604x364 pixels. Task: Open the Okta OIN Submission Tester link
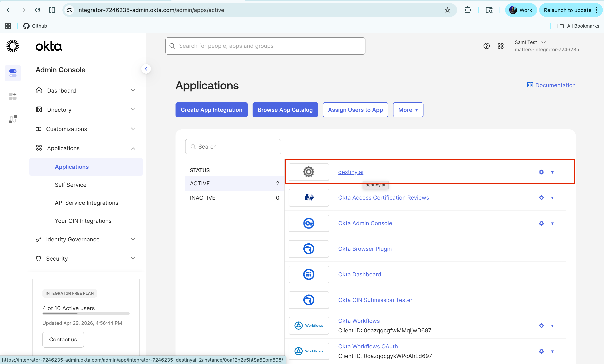(375, 300)
